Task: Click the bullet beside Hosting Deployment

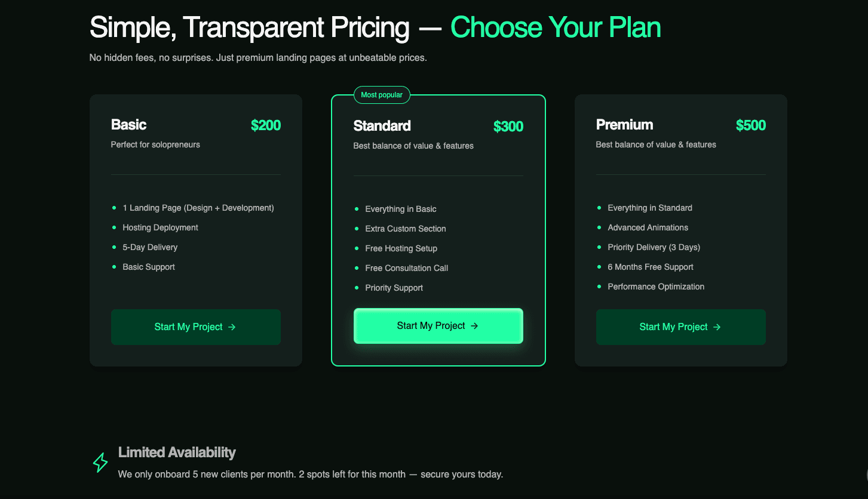Action: click(x=114, y=227)
